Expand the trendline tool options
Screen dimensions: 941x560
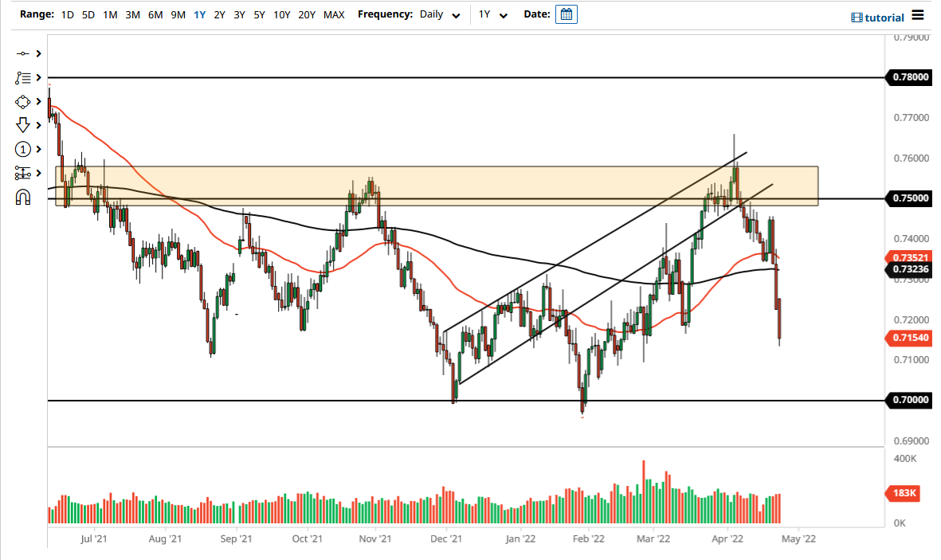37,53
